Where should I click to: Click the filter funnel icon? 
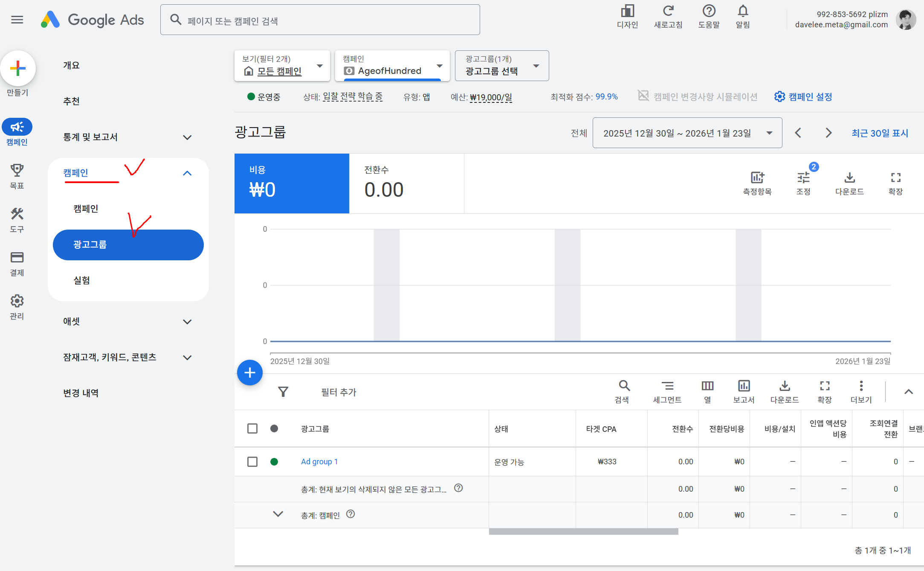(x=283, y=392)
